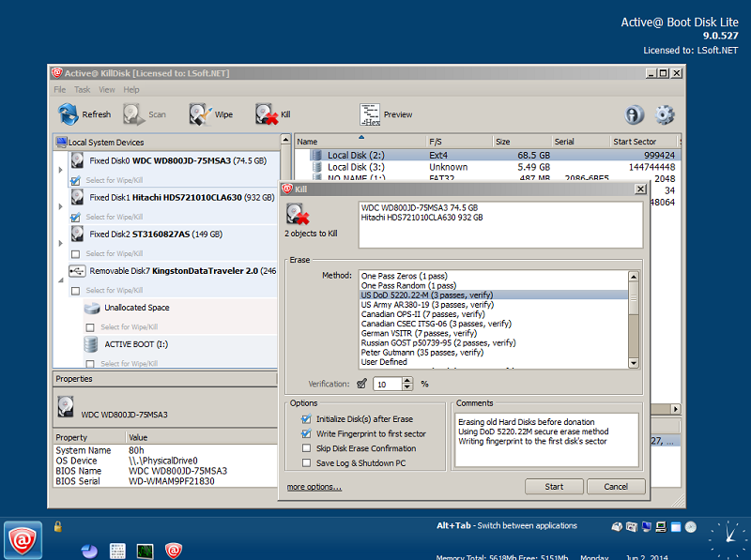
Task: Click the Fixed Disk2 ST3160827AS drive icon
Action: [x=77, y=234]
